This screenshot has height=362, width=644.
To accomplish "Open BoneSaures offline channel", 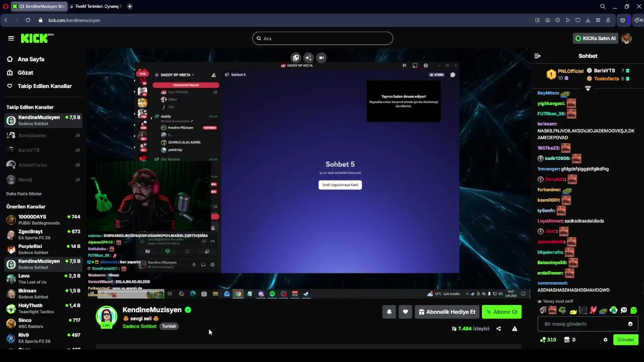I will pos(43,135).
